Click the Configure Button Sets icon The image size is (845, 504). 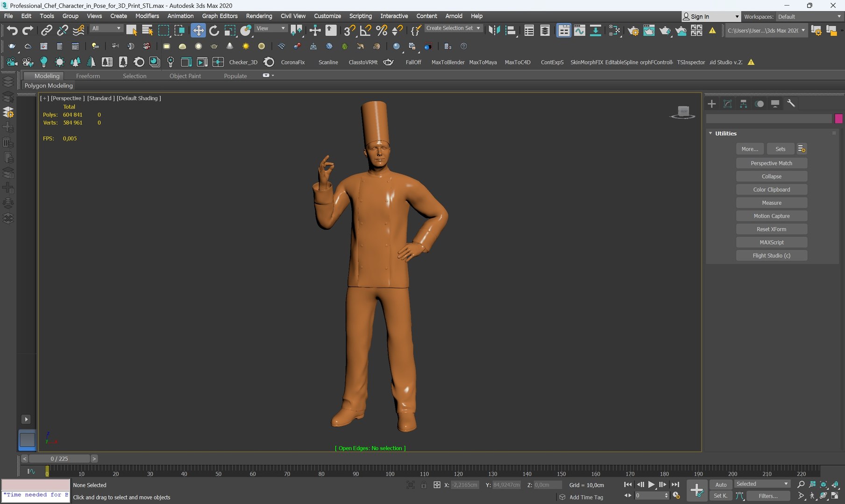point(802,149)
